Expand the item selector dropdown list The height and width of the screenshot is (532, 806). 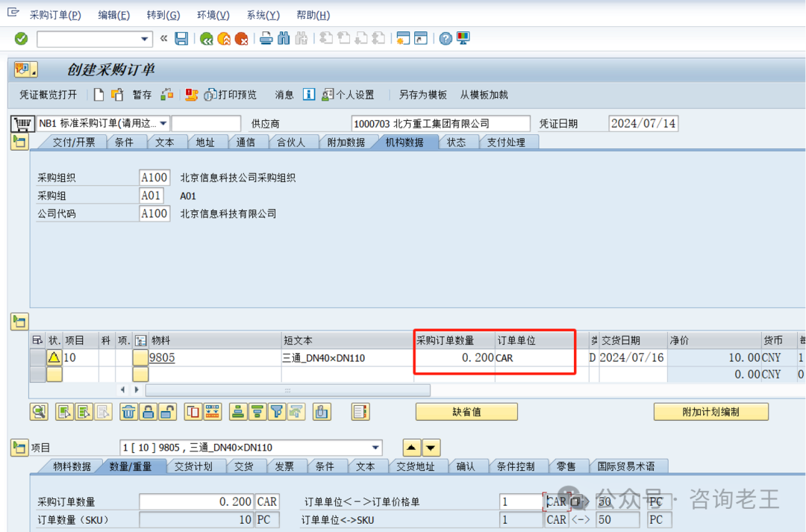[375, 448]
